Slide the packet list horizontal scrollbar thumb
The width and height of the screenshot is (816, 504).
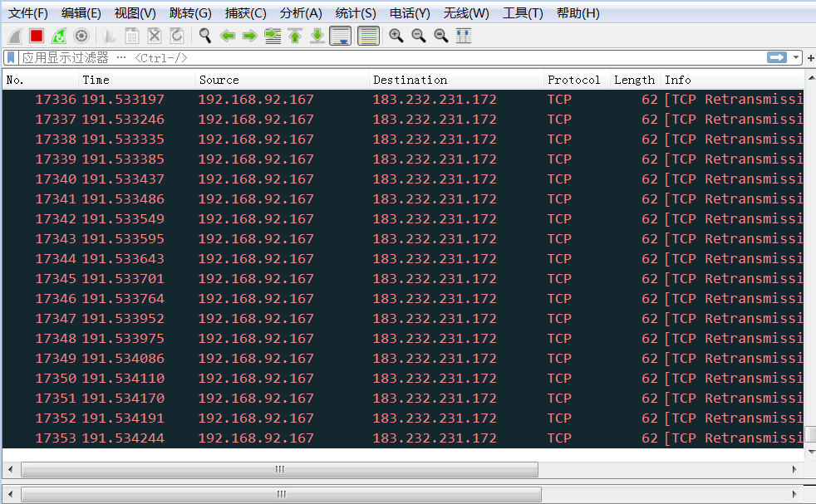click(279, 469)
